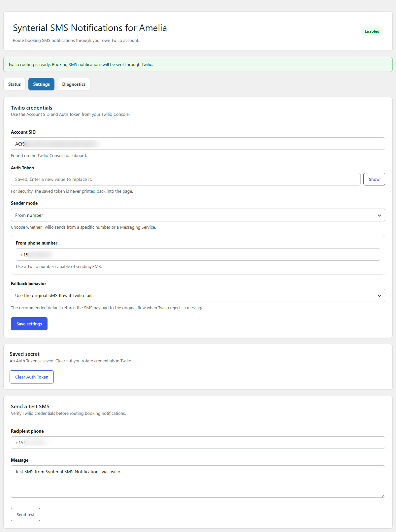Expand the Fallback behavior dropdown
Screen dimensions: 396x532
tap(198, 295)
